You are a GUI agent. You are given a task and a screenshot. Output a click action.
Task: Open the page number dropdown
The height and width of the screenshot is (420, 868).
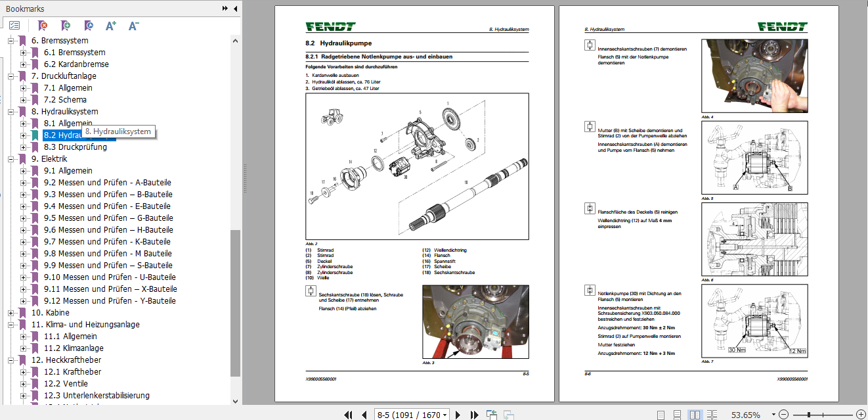click(446, 415)
